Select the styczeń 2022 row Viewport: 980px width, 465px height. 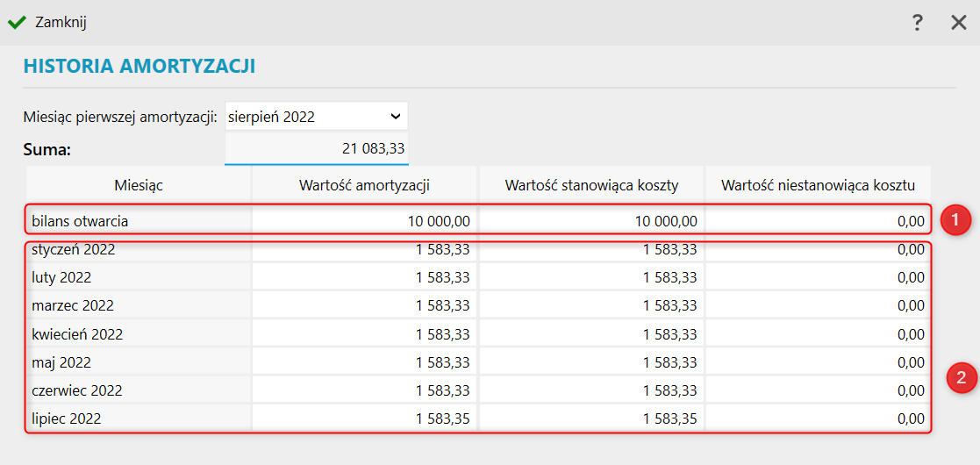click(x=478, y=250)
